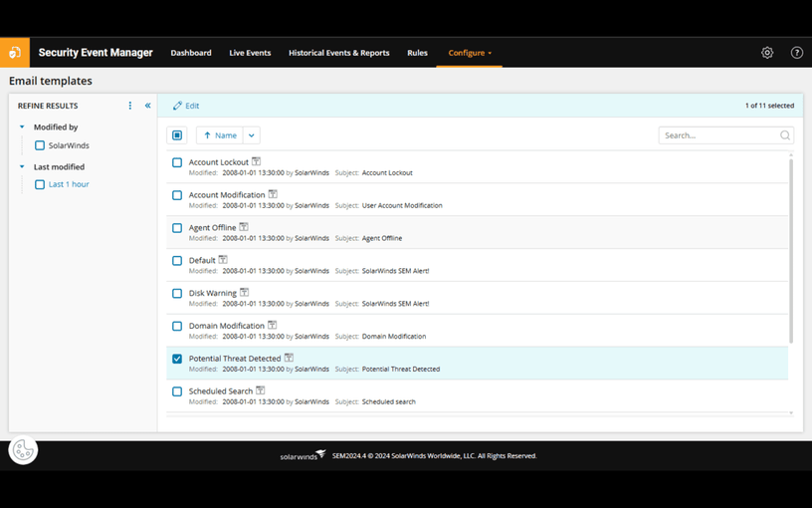Toggle the select-all checkbox

tap(177, 135)
